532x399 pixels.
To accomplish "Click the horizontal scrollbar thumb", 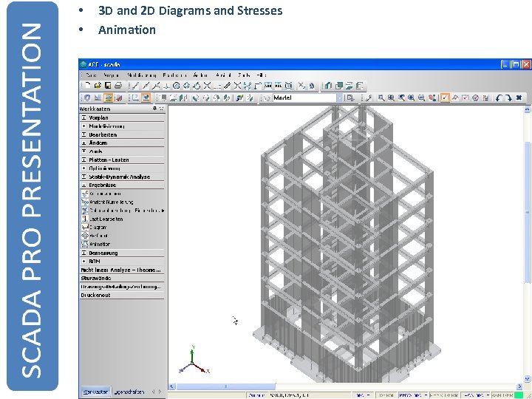I will coord(226,386).
